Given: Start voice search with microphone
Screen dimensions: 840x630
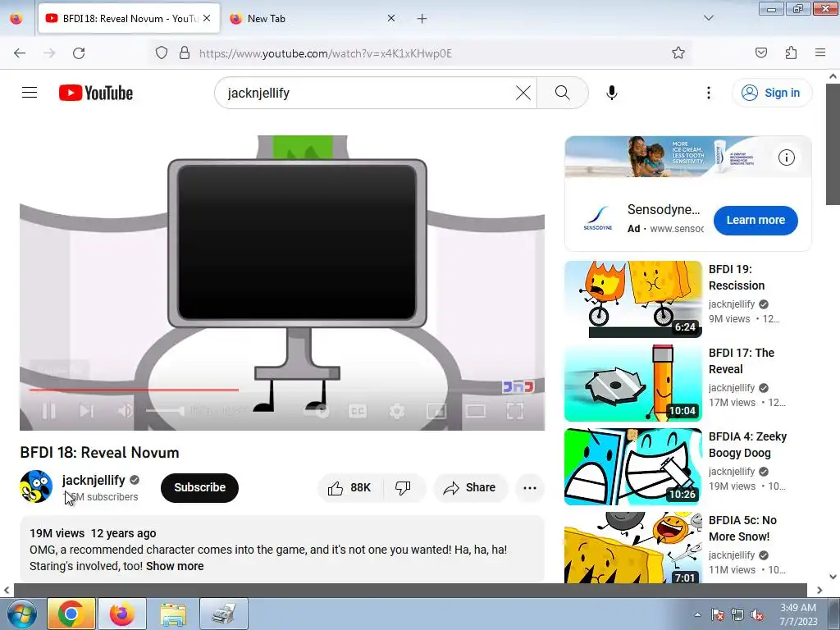Looking at the screenshot, I should [x=611, y=93].
